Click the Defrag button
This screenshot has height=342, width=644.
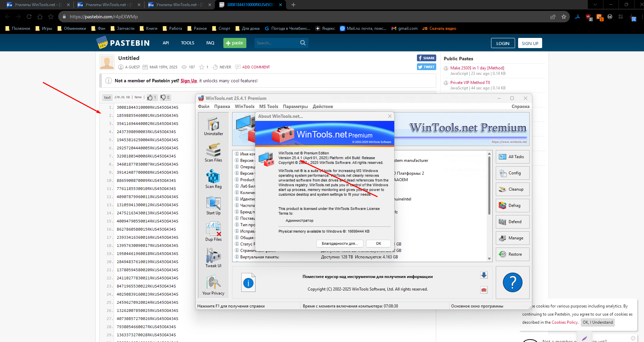[x=513, y=206]
